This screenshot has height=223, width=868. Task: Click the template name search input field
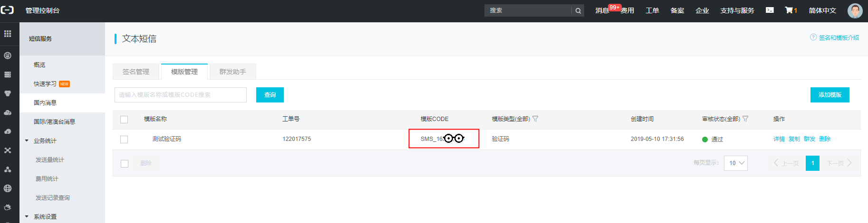pos(181,95)
